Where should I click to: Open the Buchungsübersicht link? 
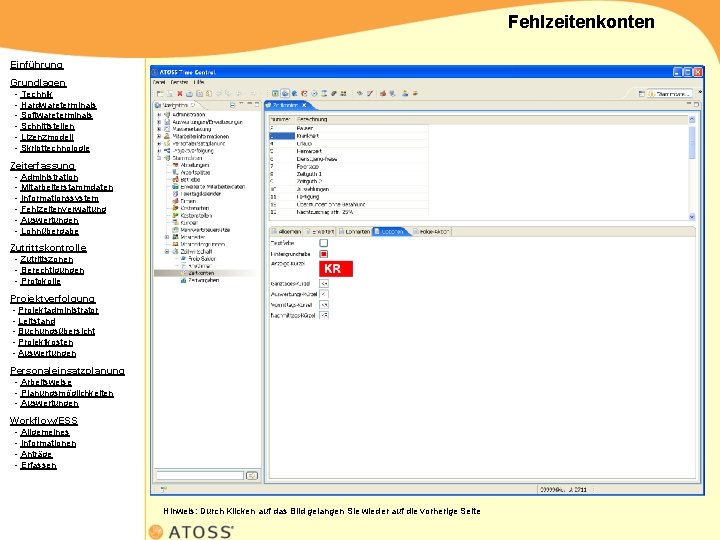(x=56, y=332)
